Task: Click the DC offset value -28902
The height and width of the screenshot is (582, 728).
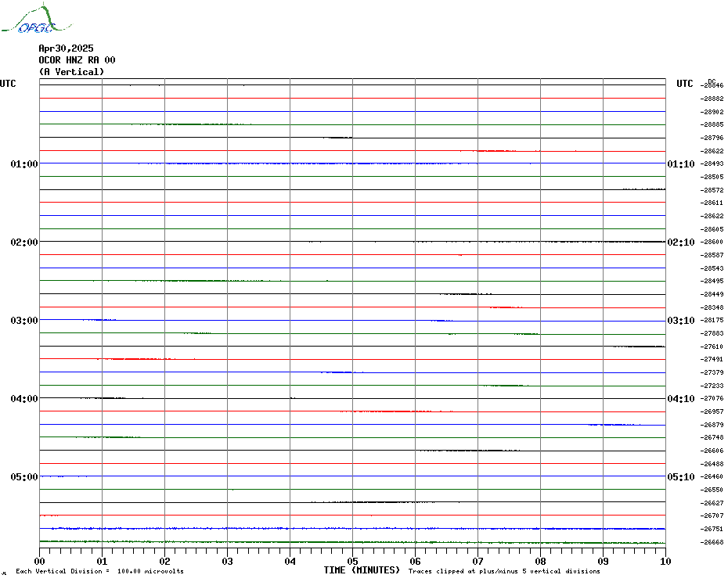Action: pos(712,112)
